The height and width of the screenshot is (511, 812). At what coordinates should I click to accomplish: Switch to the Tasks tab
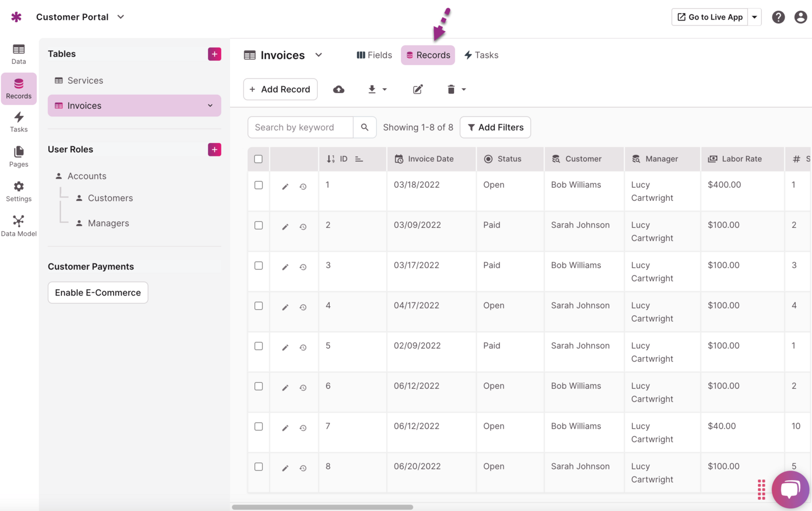click(481, 55)
